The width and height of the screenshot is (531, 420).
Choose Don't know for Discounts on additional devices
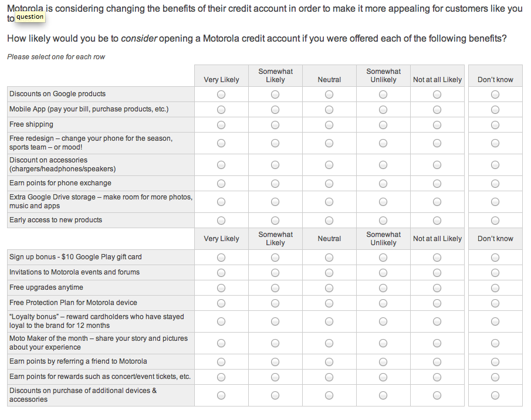495,395
